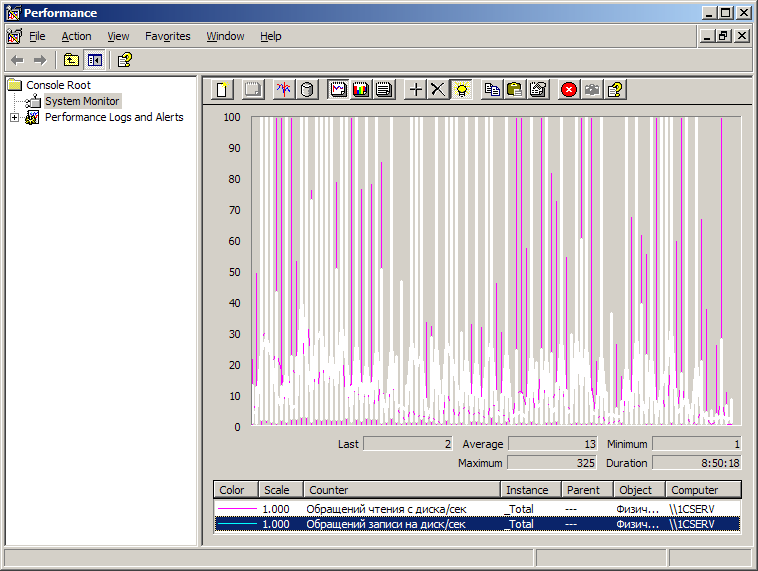The image size is (758, 571).
Task: Open the Action menu
Action: click(x=76, y=36)
